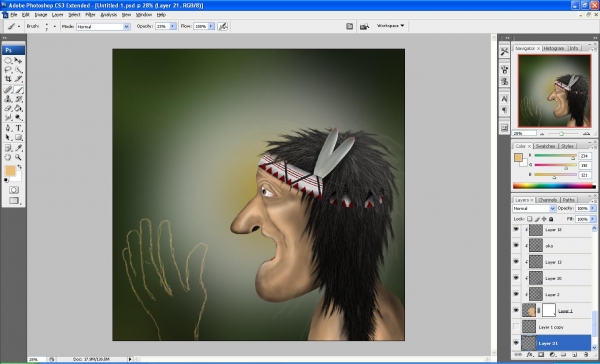Viewport: 600px width, 364px height.
Task: Select the Clone Stamp tool
Action: [8, 99]
